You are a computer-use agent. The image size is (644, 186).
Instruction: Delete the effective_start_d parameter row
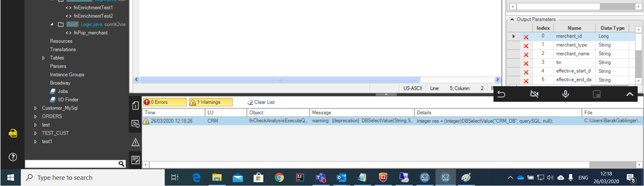coord(526,72)
